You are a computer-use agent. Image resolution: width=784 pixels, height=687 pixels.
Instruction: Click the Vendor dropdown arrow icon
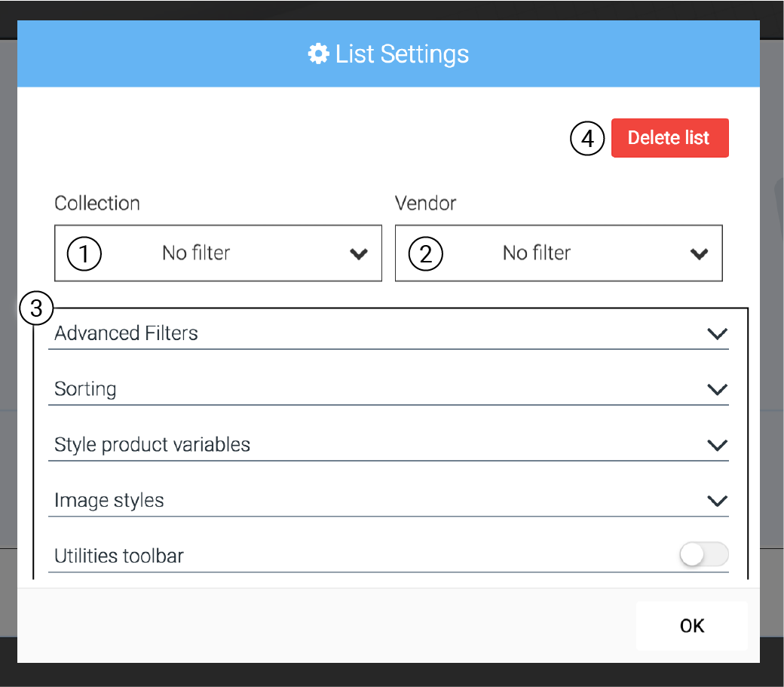[700, 254]
